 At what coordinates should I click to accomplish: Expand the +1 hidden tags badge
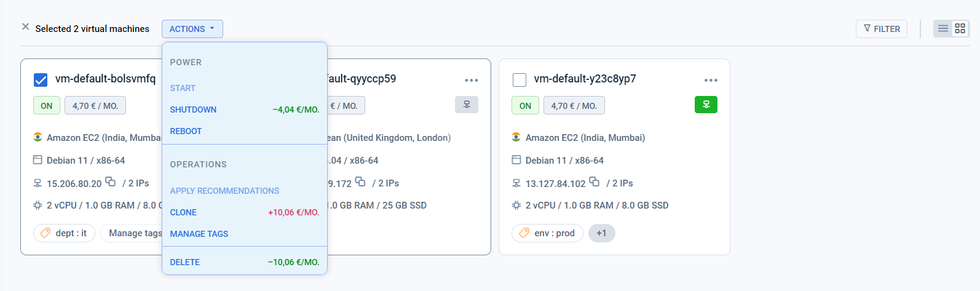point(601,233)
